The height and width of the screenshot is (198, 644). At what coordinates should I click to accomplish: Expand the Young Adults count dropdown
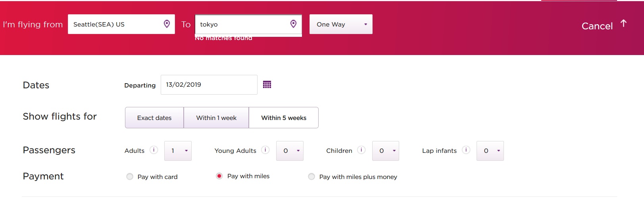290,151
